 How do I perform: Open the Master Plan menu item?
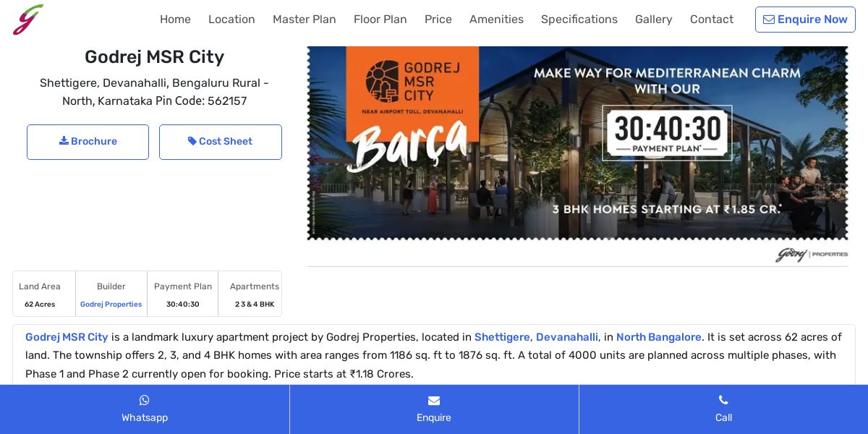pyautogui.click(x=305, y=20)
